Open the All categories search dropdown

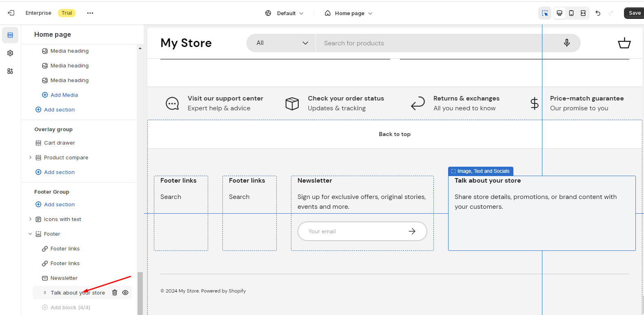tap(281, 43)
